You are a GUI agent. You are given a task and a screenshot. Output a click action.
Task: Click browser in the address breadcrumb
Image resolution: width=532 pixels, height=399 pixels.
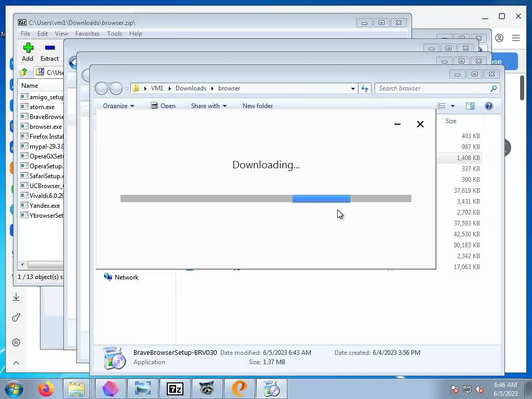click(x=229, y=88)
